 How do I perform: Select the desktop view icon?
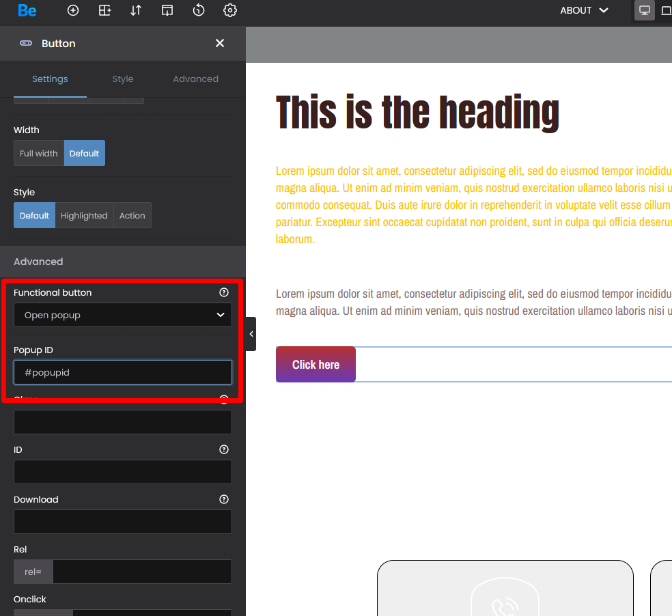click(644, 10)
